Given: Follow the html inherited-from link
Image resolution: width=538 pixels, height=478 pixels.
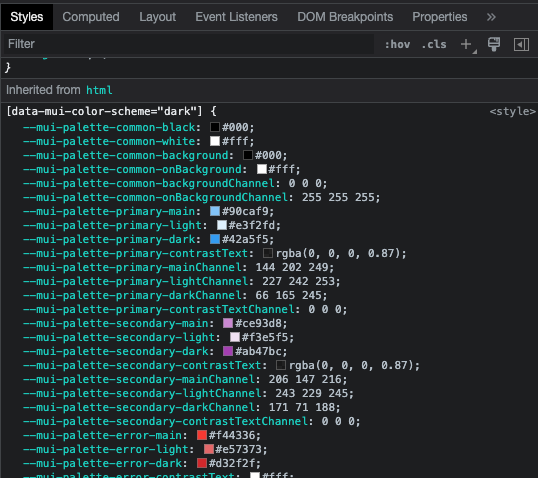Looking at the screenshot, I should 99,90.
